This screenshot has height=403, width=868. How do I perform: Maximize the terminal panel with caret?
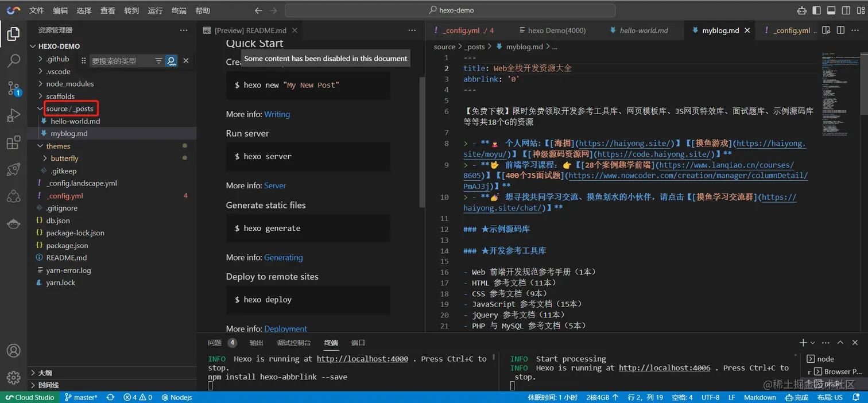[840, 343]
